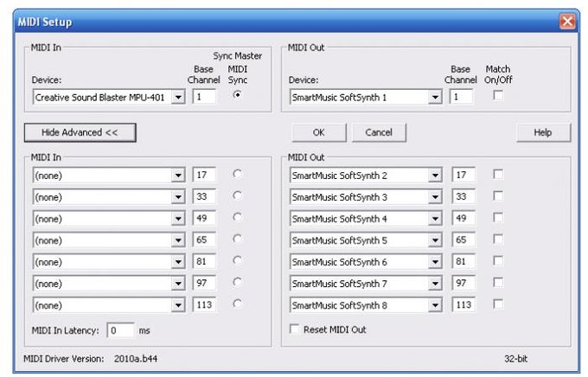Click the MIDI In channel field showing 65
The width and height of the screenshot is (588, 377).
204,240
